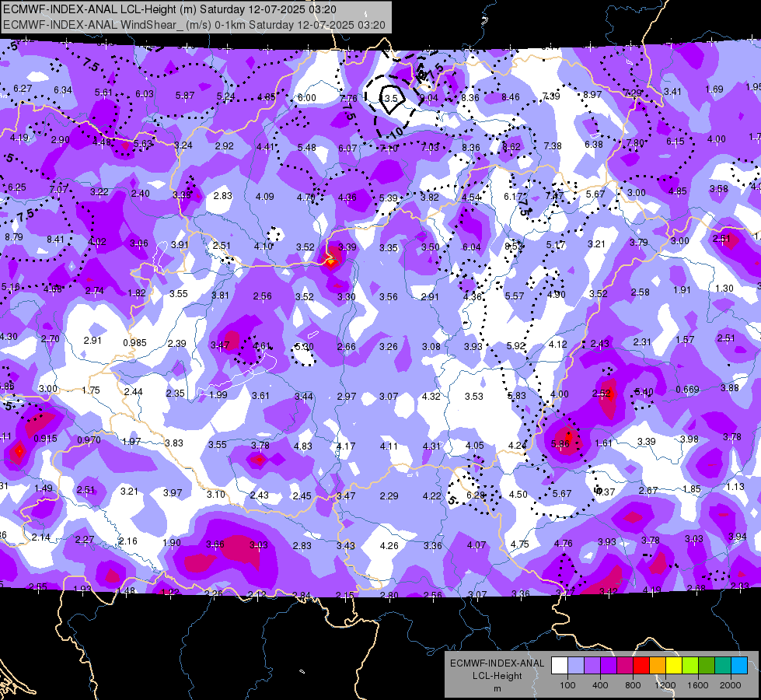Viewport: 761px width, 700px height.
Task: Click the map value 0.669
Action: pyautogui.click(x=687, y=389)
